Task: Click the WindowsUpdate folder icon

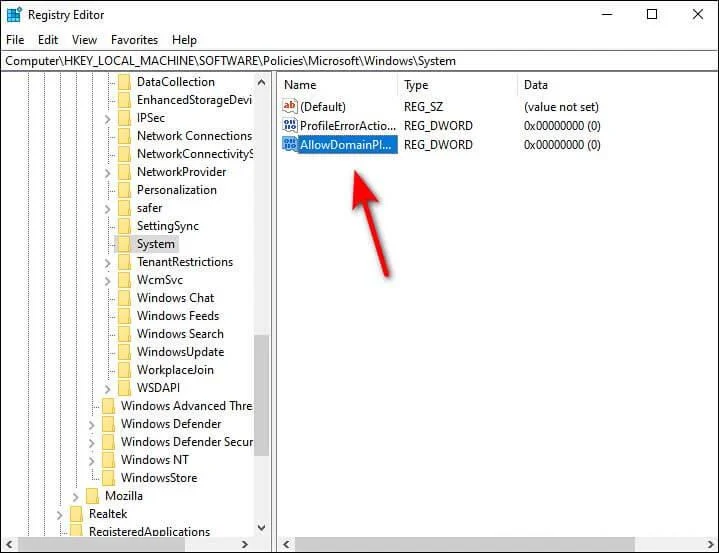Action: (x=124, y=352)
